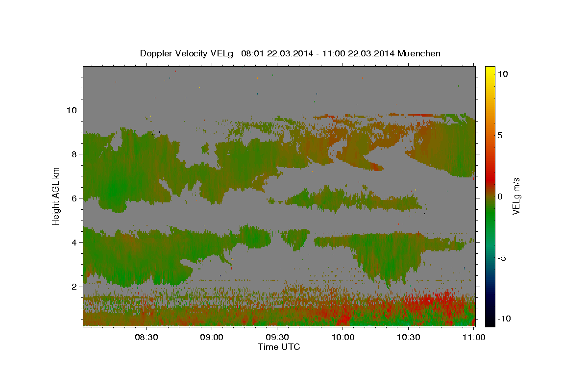Click the height axis label 8

(x=74, y=154)
